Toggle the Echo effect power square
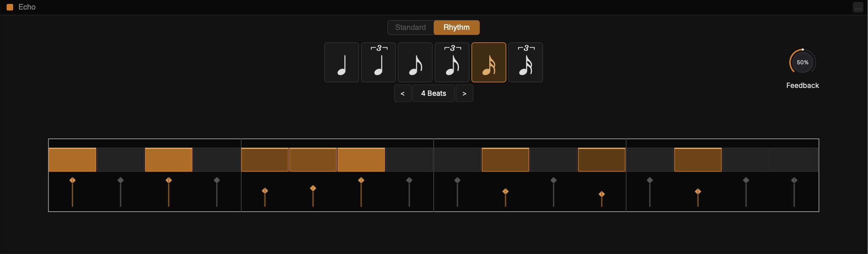 point(10,7)
